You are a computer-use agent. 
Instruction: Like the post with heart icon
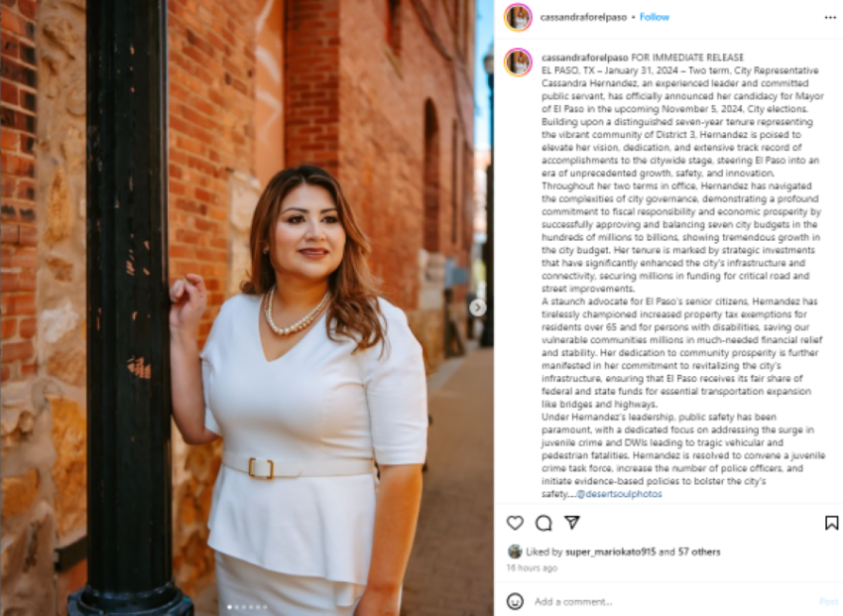(x=515, y=523)
